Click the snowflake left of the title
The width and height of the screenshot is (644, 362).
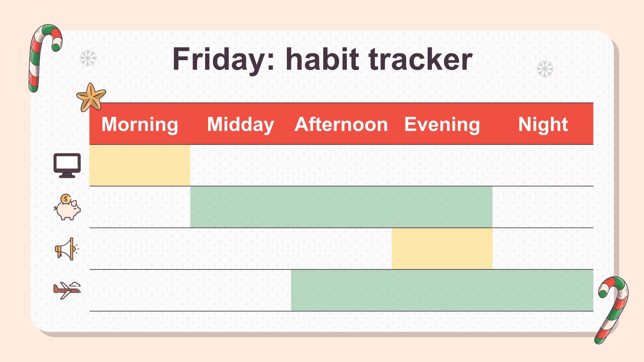tap(88, 58)
